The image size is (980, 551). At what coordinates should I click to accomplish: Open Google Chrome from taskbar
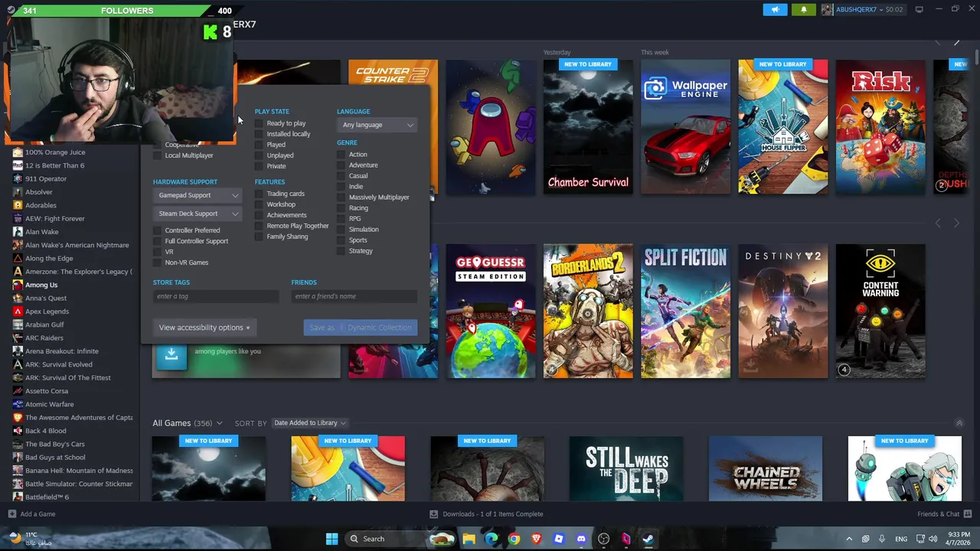click(x=514, y=539)
